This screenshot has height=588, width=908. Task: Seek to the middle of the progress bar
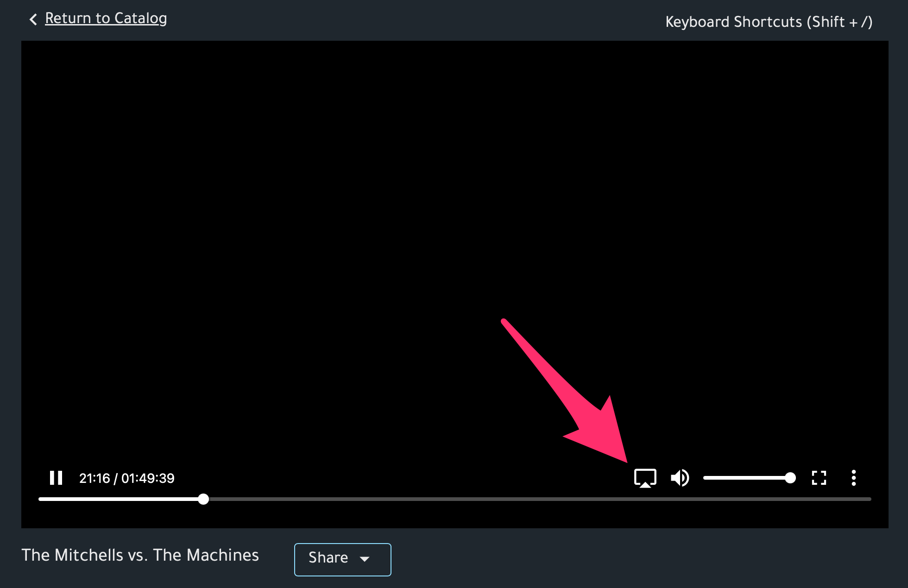(455, 499)
